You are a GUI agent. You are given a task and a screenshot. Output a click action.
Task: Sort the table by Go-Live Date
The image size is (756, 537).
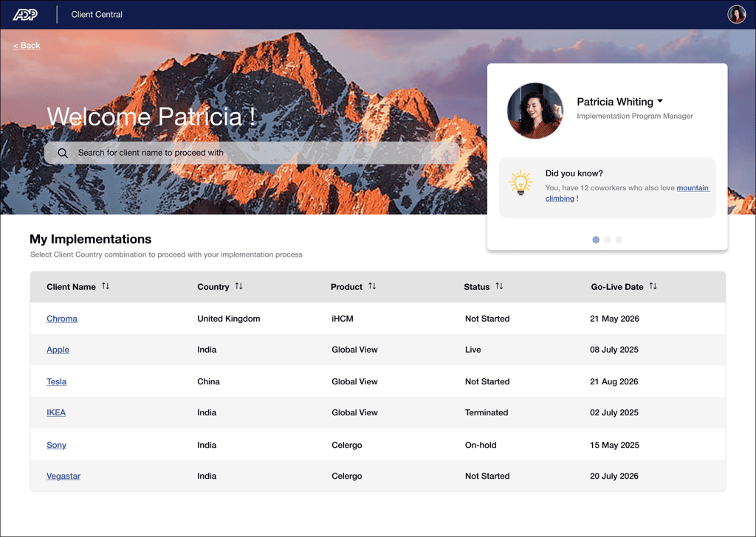click(653, 286)
